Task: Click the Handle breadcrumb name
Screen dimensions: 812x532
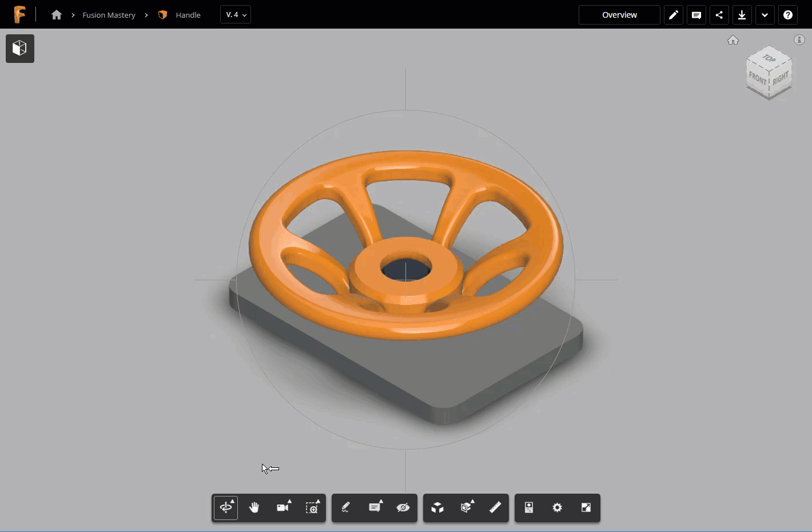Action: [x=188, y=15]
